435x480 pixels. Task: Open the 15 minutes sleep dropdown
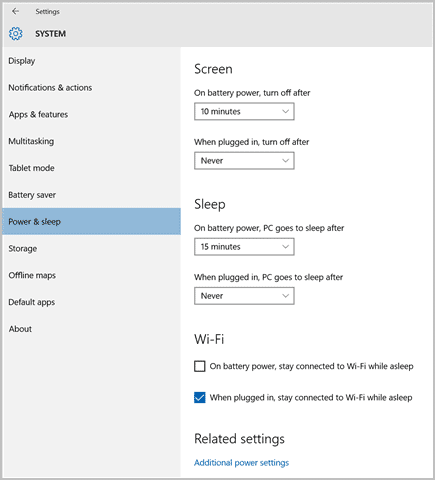(x=244, y=247)
